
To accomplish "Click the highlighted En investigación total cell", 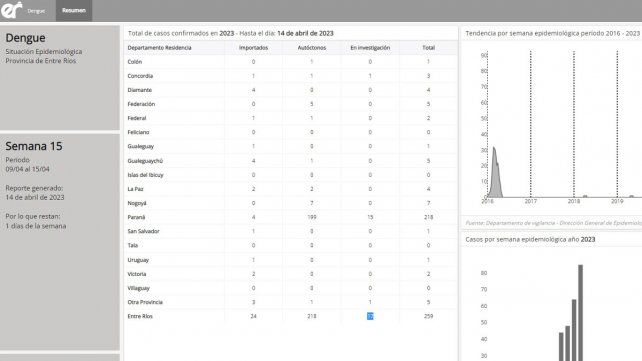I will tap(370, 316).
